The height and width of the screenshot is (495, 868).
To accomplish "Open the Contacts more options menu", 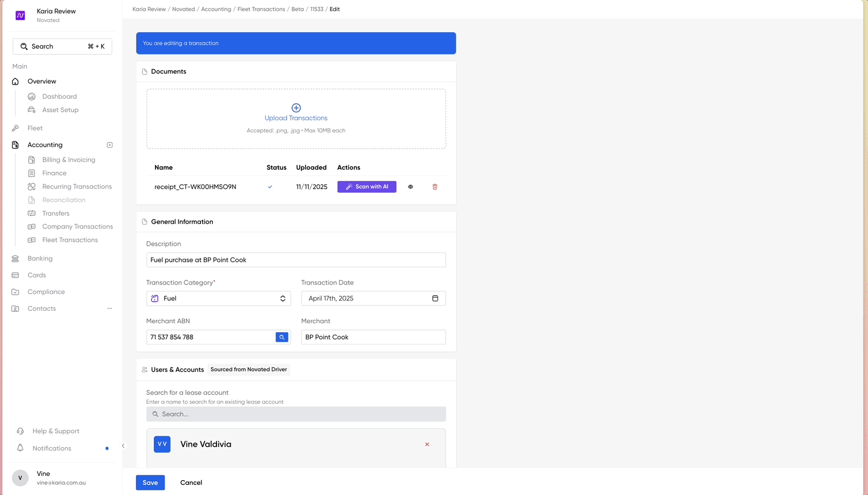I will click(x=110, y=308).
